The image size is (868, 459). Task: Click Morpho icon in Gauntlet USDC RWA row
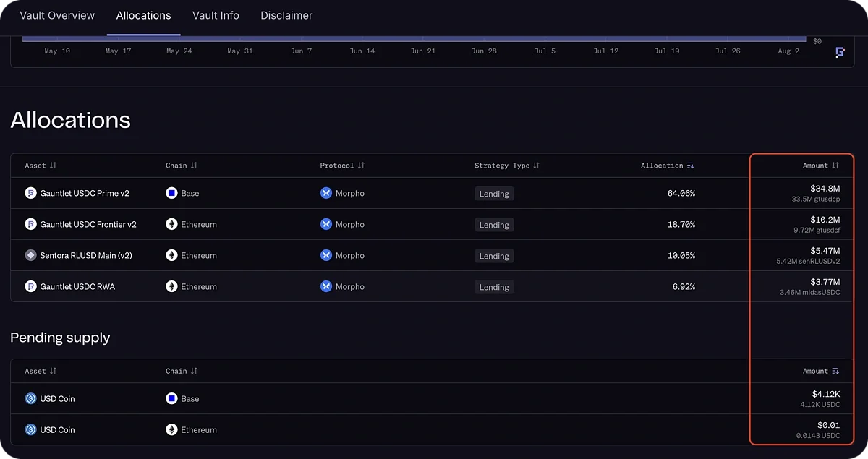(x=326, y=286)
